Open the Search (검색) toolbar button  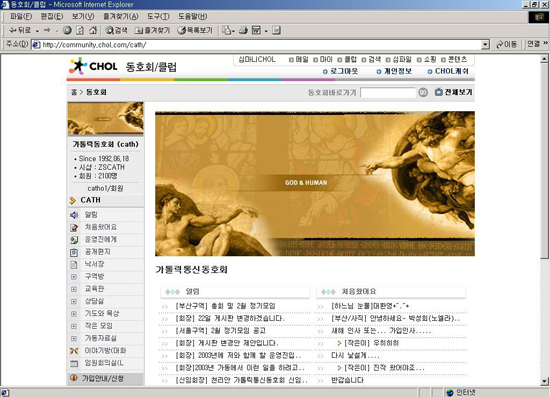click(x=116, y=31)
